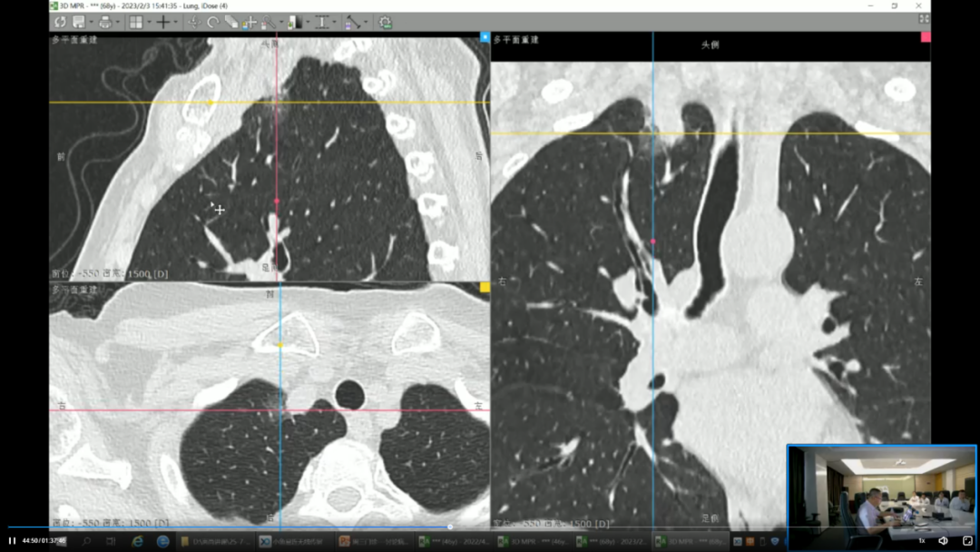Select the viewport layout grid icon
This screenshot has width=980, height=552.
coord(135,22)
